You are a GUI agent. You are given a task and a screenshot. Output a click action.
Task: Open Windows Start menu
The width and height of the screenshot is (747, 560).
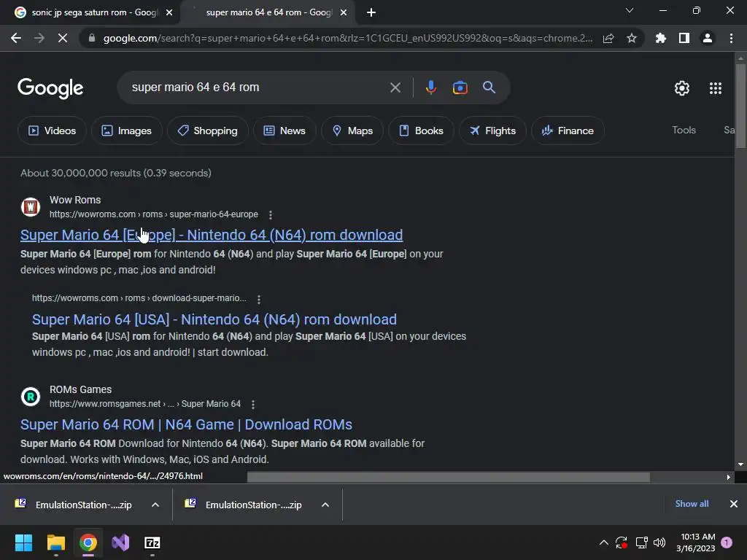coord(23,542)
